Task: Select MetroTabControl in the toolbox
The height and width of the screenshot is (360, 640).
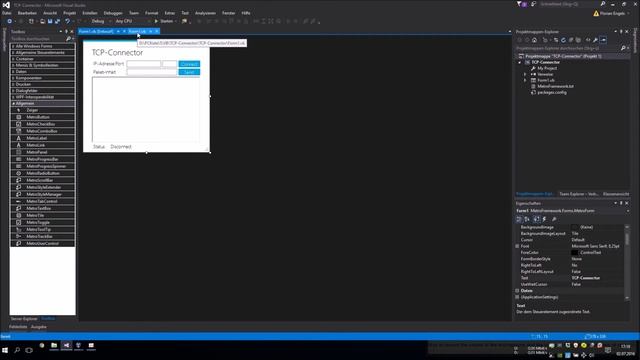Action: point(42,201)
